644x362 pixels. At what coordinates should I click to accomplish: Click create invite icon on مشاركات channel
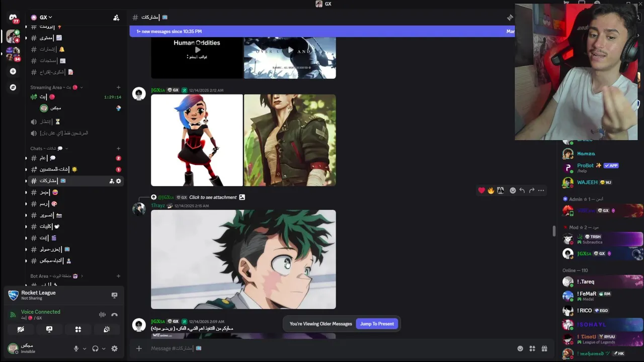pyautogui.click(x=112, y=181)
